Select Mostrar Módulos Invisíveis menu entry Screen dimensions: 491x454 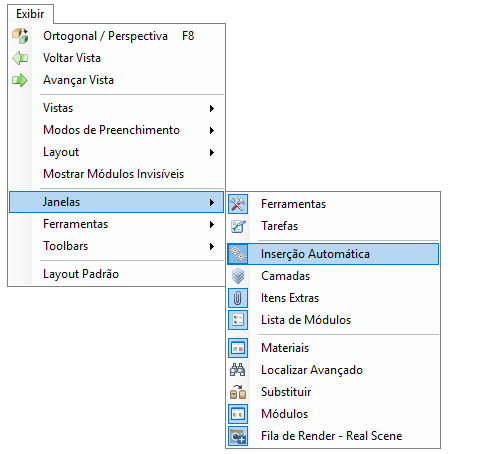[116, 174]
